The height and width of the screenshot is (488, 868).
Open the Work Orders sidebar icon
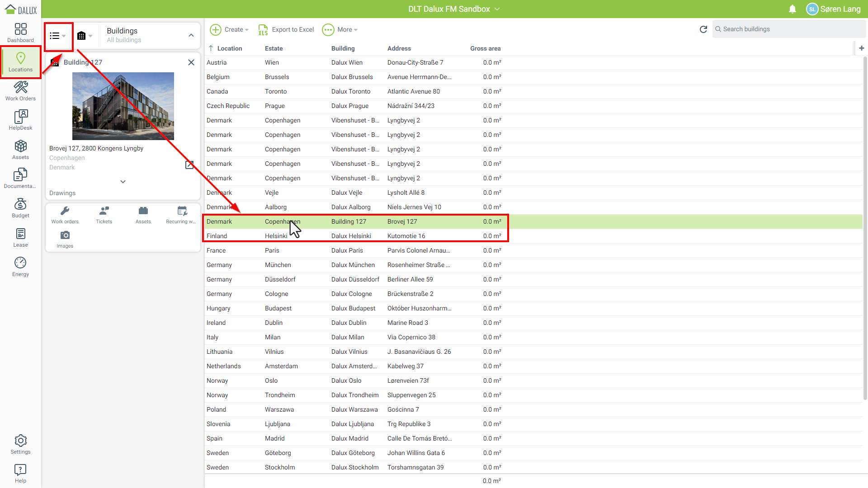20,91
